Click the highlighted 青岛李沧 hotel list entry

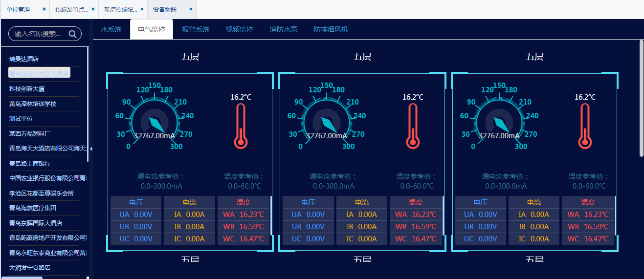click(40, 73)
